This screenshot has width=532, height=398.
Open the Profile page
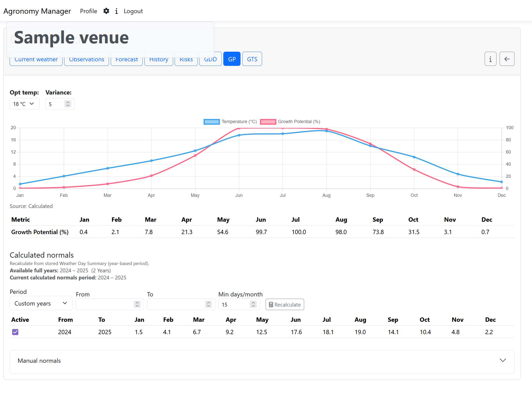[88, 11]
